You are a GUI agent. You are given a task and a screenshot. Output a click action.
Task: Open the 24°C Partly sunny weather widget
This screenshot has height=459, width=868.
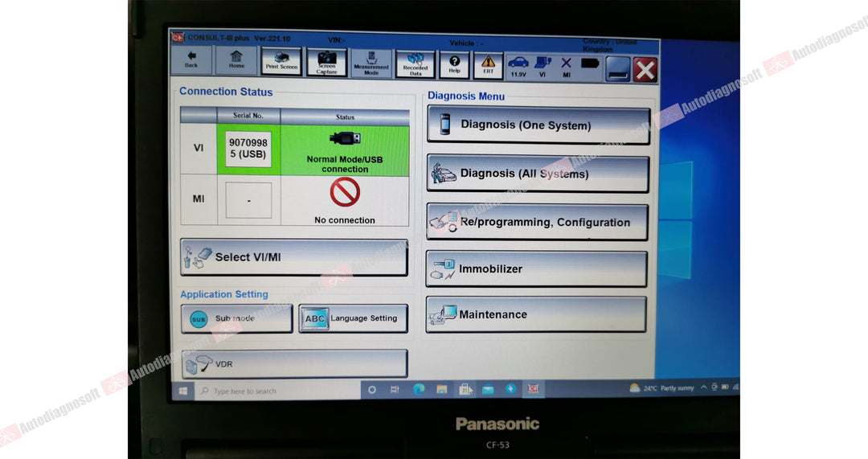tap(661, 388)
